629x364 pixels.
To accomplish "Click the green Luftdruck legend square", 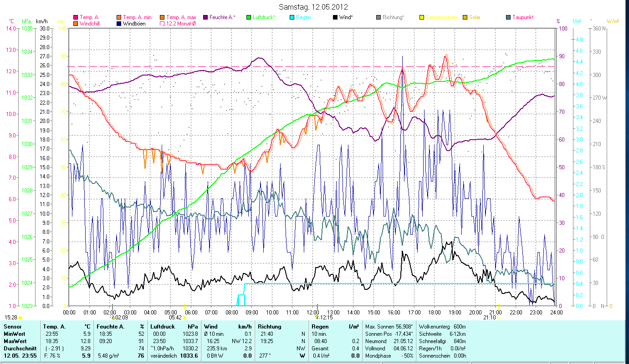I will pyautogui.click(x=249, y=17).
